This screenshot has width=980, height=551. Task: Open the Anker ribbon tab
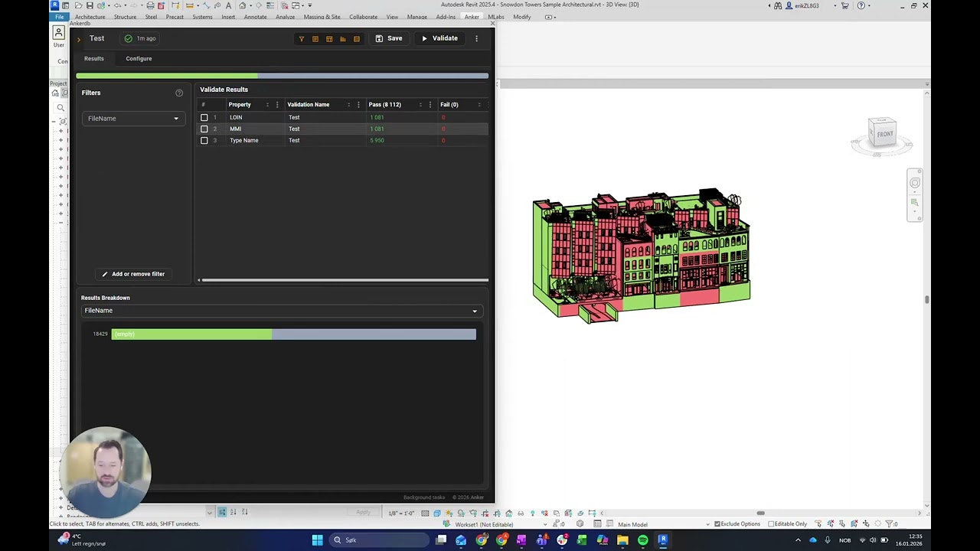[472, 17]
